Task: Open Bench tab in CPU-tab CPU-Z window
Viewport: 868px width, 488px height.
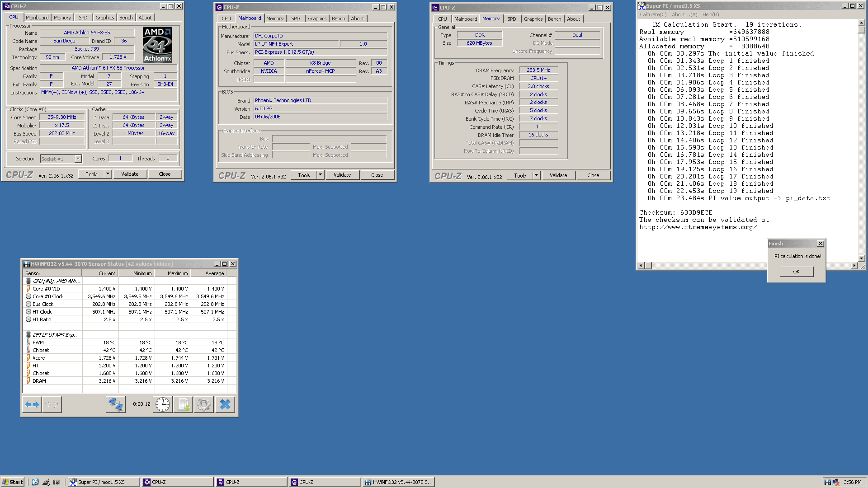Action: [x=126, y=18]
